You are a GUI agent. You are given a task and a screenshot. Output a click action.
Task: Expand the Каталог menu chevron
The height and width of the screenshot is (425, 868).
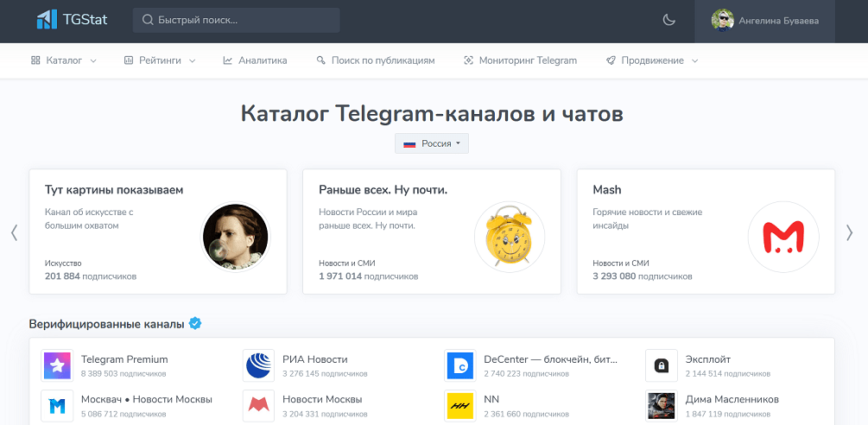click(93, 60)
